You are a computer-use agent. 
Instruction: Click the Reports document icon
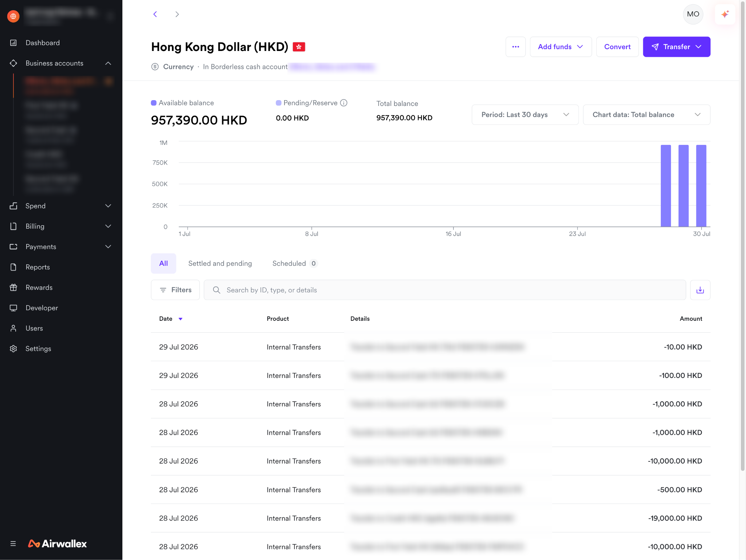[x=13, y=267]
